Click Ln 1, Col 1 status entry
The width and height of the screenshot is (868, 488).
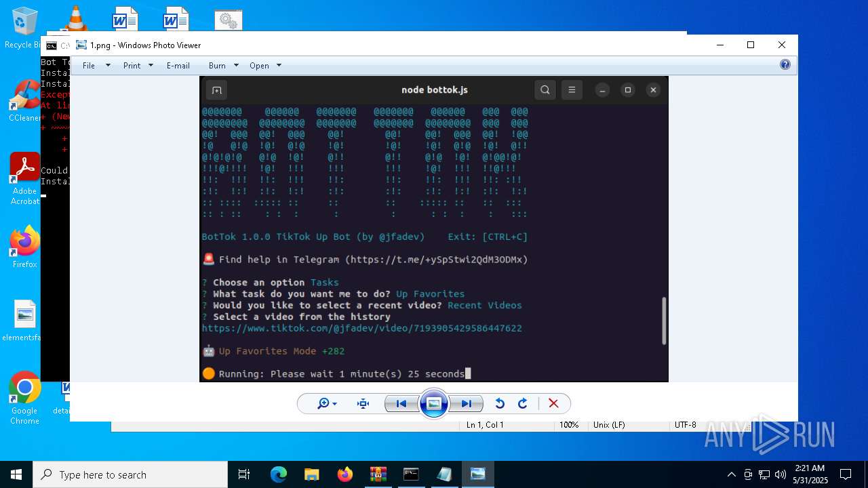[x=484, y=425]
